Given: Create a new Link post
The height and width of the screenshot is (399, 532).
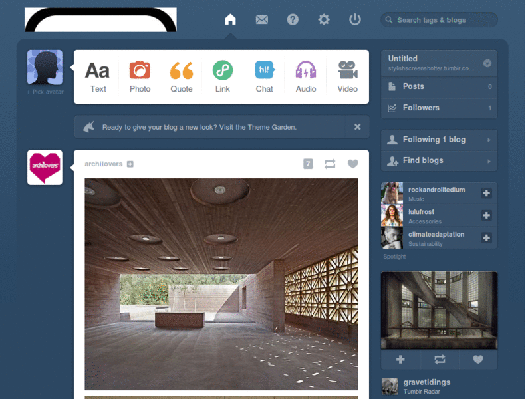Looking at the screenshot, I should pos(223,77).
